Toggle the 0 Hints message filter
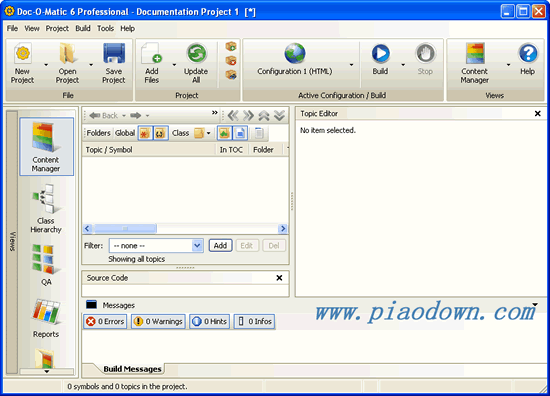 pyautogui.click(x=210, y=321)
